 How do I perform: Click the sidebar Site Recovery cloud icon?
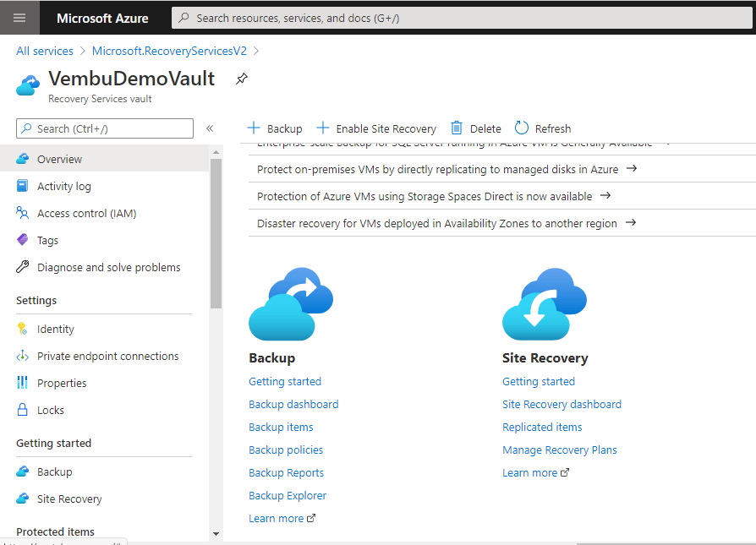click(x=22, y=499)
